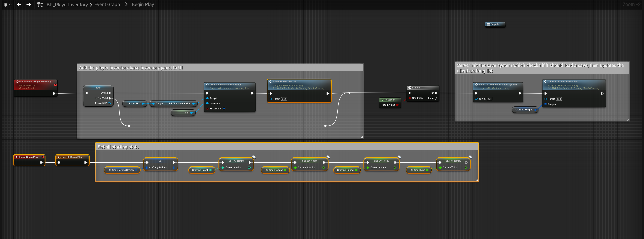644x239 pixels.
Task: Toggle the First Panel checkbox
Action: (224, 108)
